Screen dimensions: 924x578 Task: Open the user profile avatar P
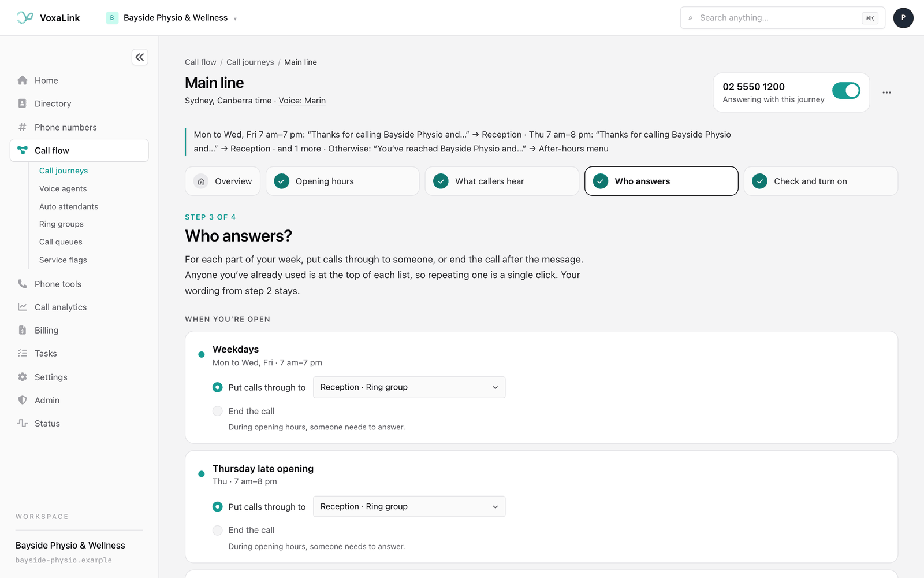tap(903, 18)
